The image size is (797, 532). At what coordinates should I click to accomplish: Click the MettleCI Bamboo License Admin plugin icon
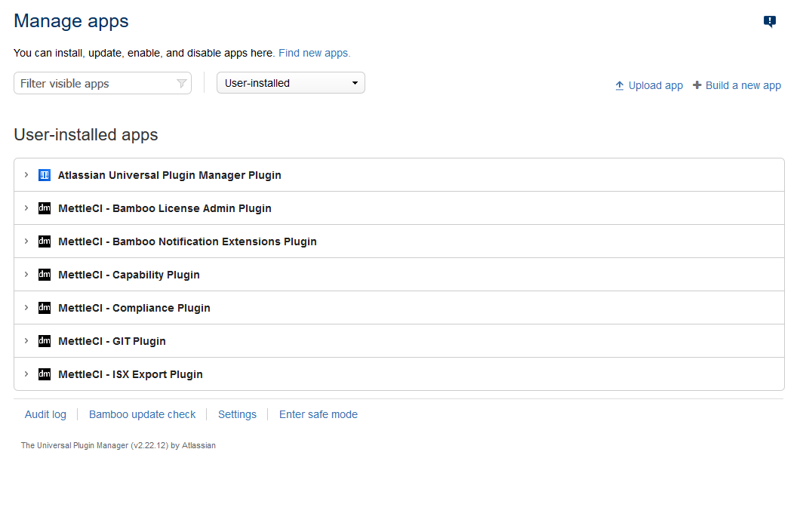45,208
